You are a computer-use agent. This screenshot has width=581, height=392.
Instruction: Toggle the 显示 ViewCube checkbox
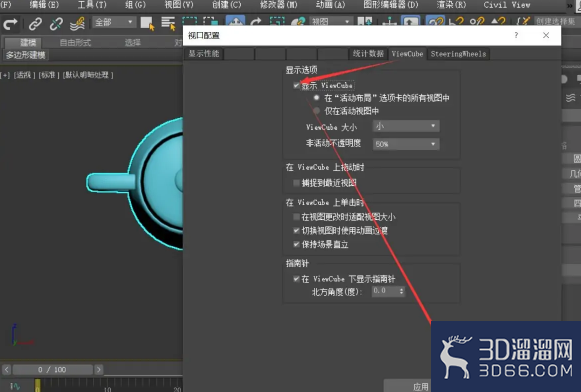tap(296, 85)
